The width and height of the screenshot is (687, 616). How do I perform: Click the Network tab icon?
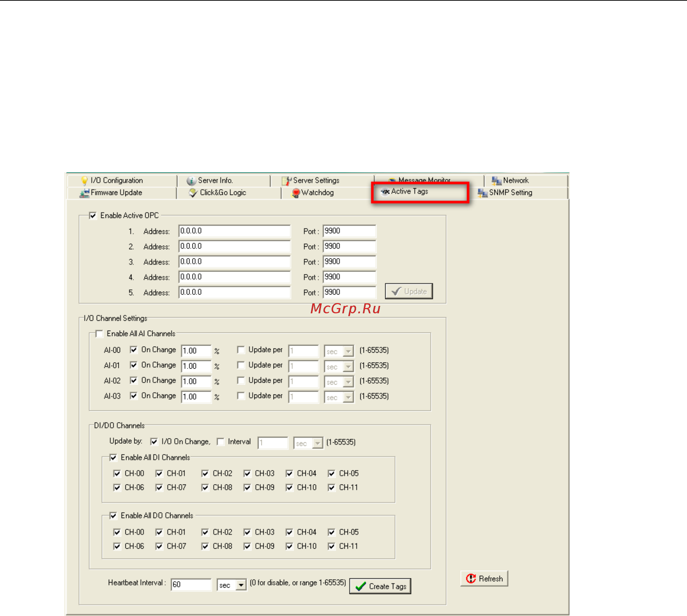496,181
